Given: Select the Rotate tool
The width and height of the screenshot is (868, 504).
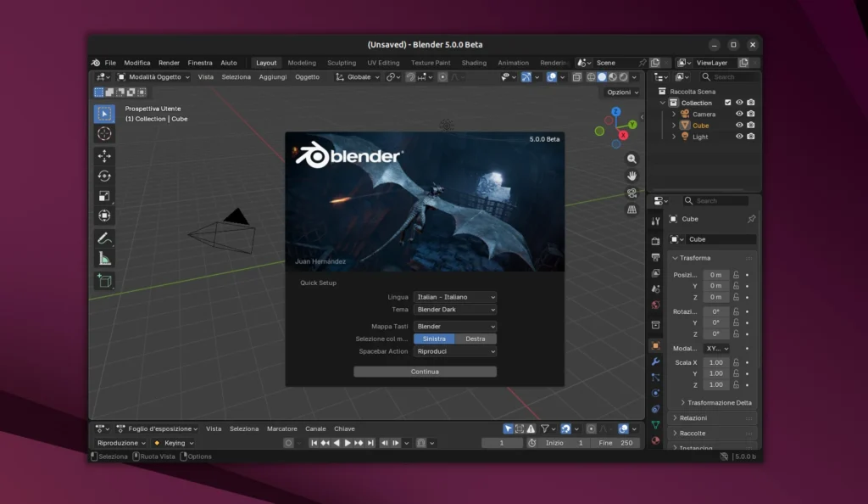Looking at the screenshot, I should [x=104, y=176].
